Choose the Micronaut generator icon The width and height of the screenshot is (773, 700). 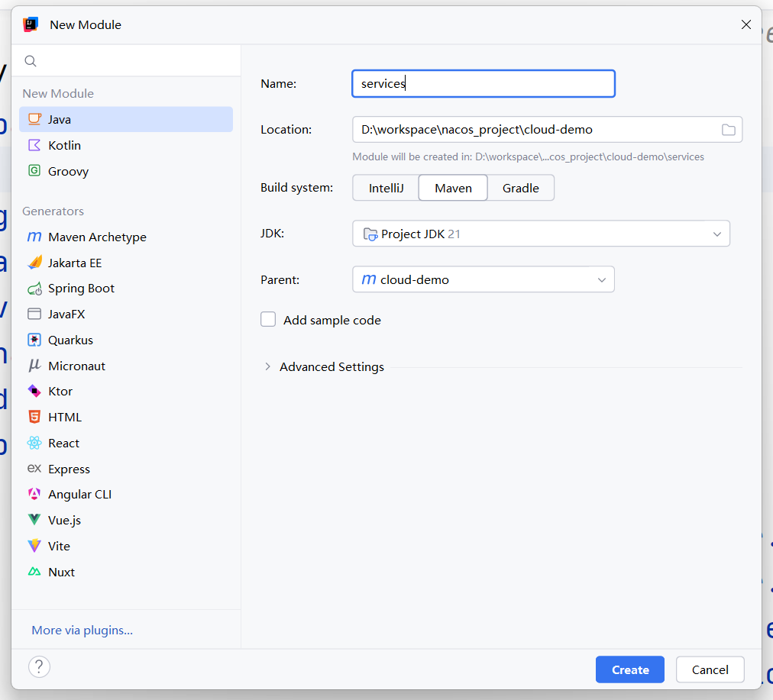[x=34, y=366]
